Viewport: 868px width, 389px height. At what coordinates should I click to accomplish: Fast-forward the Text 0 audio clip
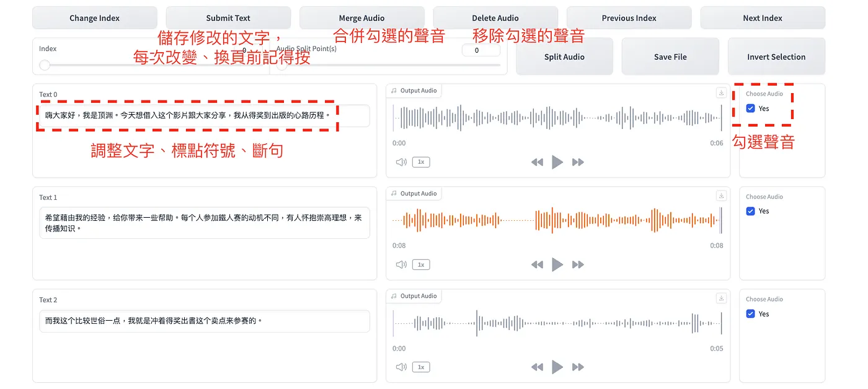[578, 162]
